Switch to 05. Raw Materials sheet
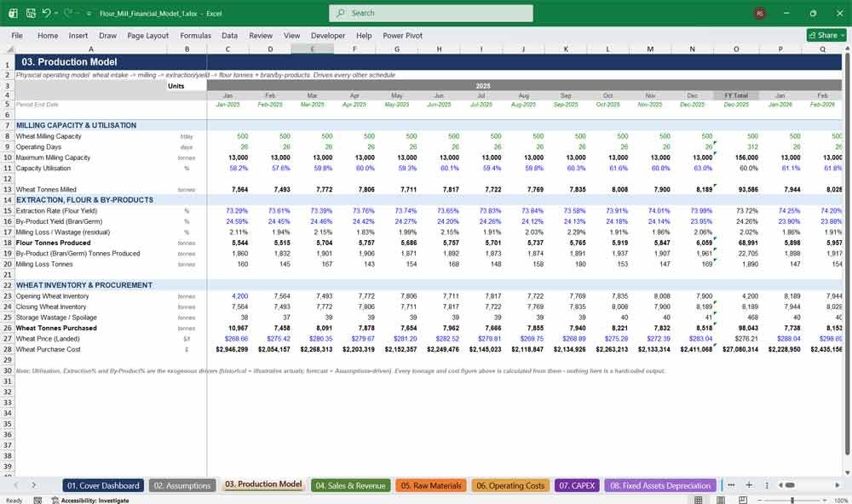Viewport: 852px width, 504px height. point(431,485)
